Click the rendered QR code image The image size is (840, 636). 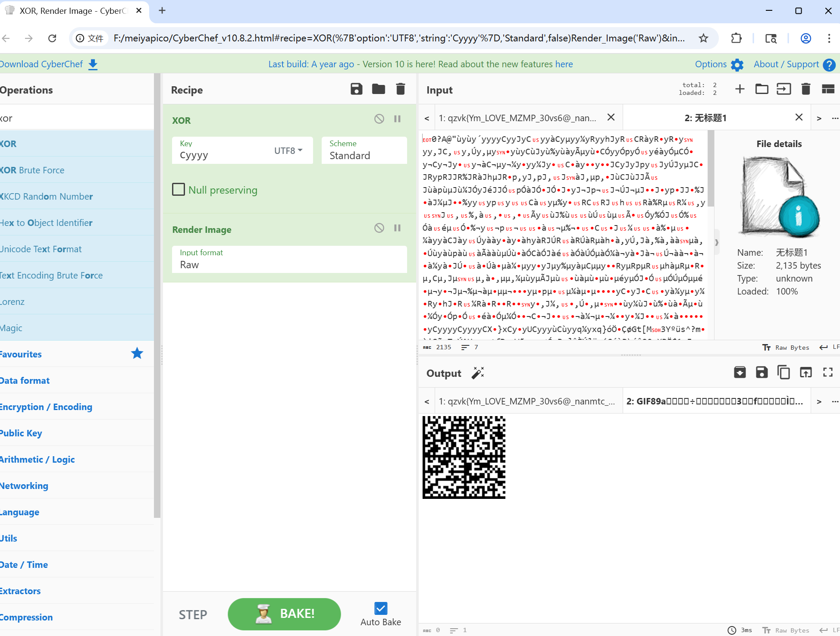coord(464,457)
